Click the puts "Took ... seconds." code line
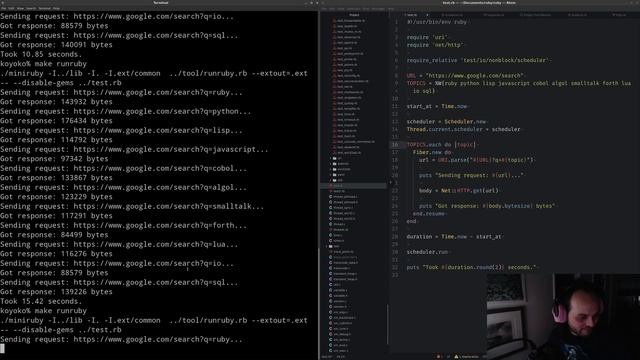Viewport: 640px width, 360px height. click(471, 267)
